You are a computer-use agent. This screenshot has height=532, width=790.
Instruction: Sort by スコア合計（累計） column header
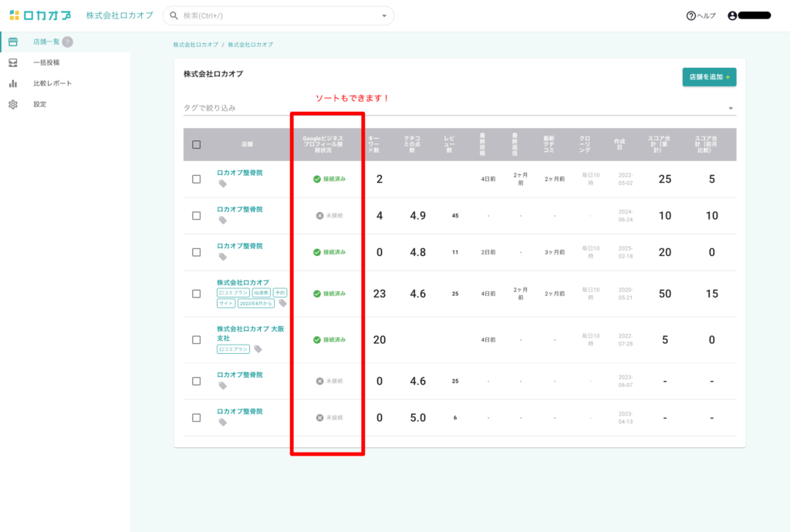click(659, 144)
